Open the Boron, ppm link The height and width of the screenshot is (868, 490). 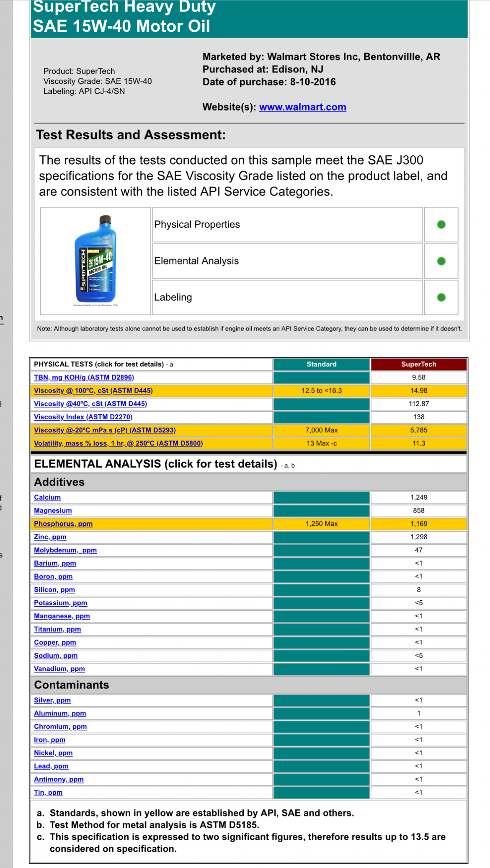[x=53, y=576]
